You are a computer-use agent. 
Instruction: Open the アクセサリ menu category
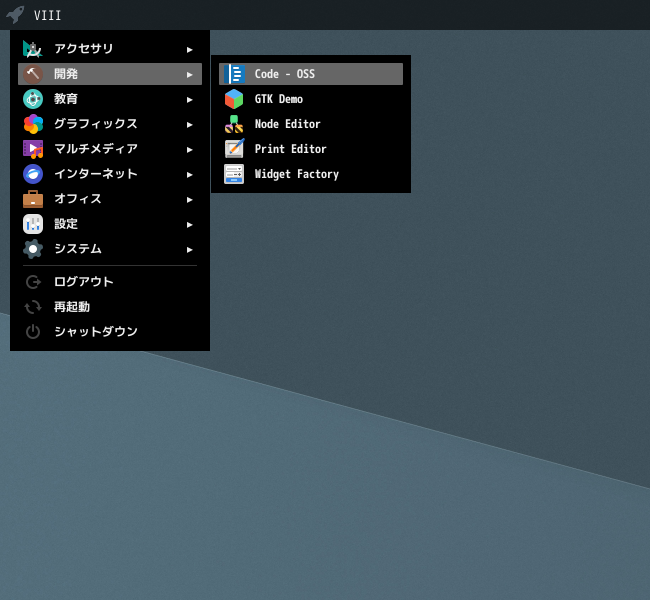(x=110, y=49)
